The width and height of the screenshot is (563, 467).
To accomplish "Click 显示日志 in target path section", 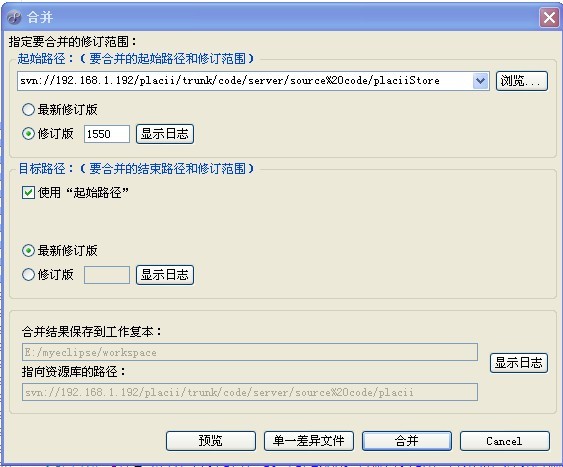I will (x=165, y=275).
